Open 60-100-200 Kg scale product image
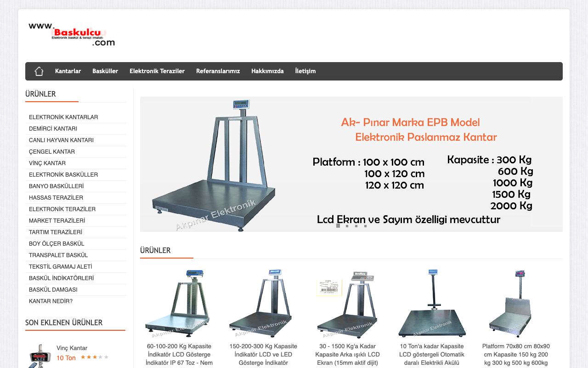The height and width of the screenshot is (368, 588). 179,304
